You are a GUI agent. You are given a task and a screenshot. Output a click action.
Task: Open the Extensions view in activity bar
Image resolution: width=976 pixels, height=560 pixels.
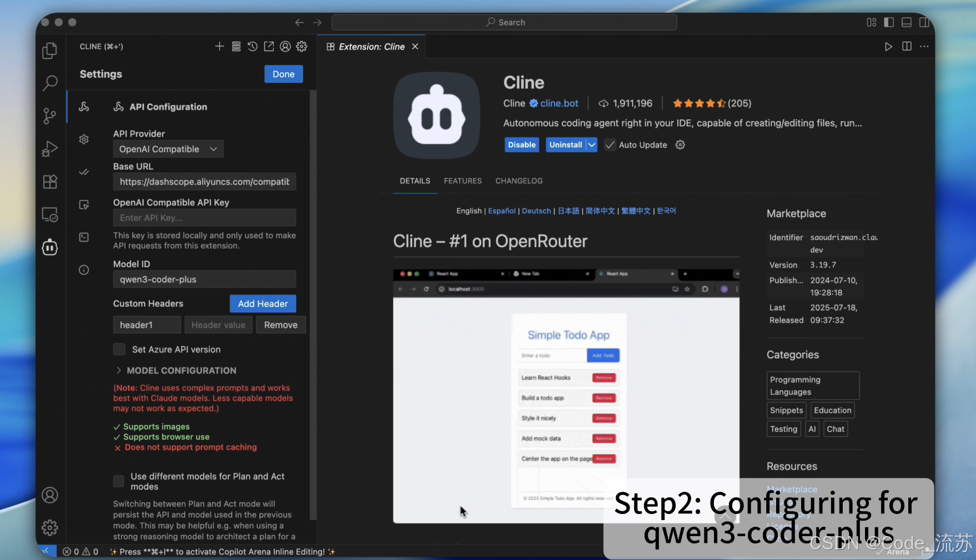pyautogui.click(x=50, y=181)
